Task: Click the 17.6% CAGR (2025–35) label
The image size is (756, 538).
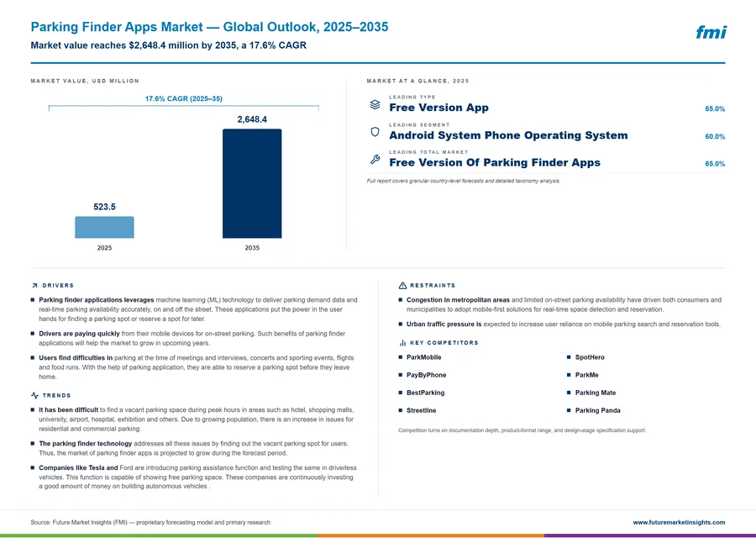Action: [184, 98]
